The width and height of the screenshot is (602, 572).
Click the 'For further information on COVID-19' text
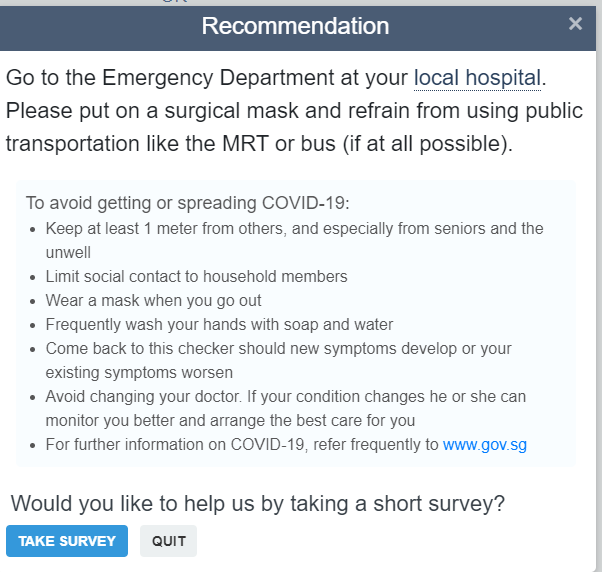pos(242,445)
